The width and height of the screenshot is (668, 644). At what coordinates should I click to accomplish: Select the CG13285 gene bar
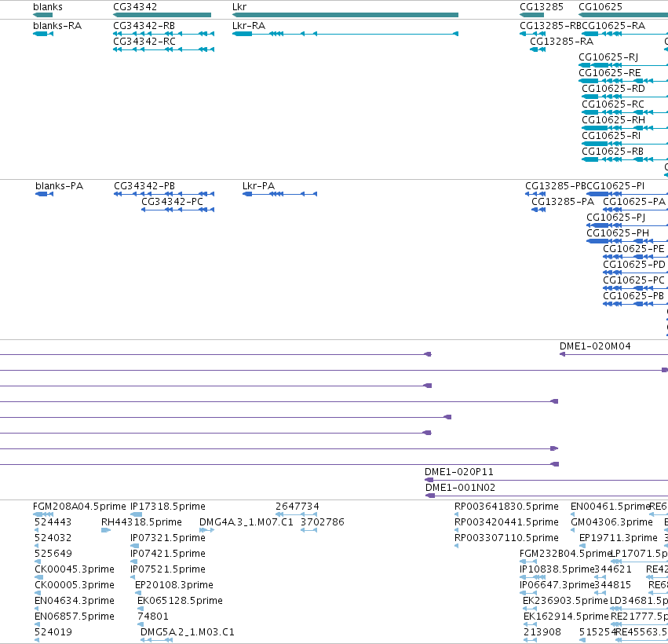[x=531, y=15]
